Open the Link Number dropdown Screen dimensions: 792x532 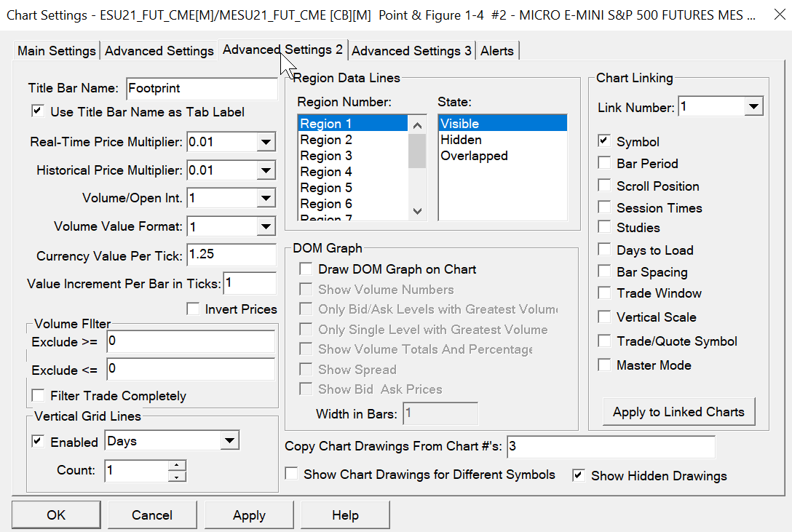click(x=753, y=108)
